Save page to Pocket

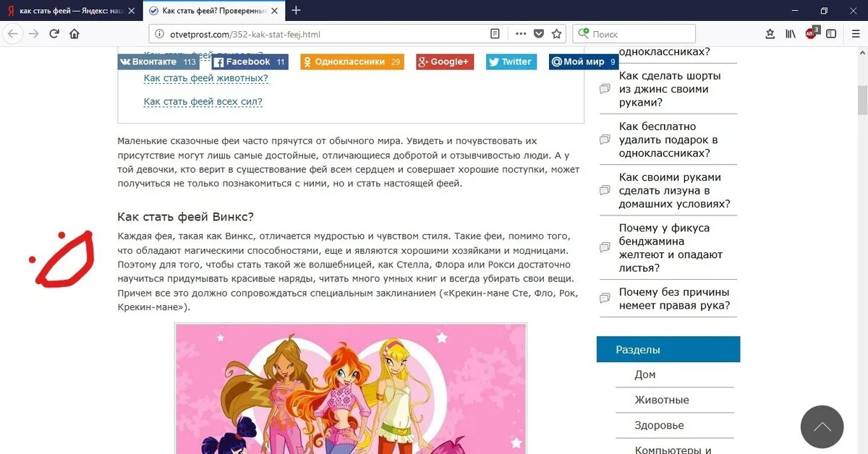click(539, 34)
